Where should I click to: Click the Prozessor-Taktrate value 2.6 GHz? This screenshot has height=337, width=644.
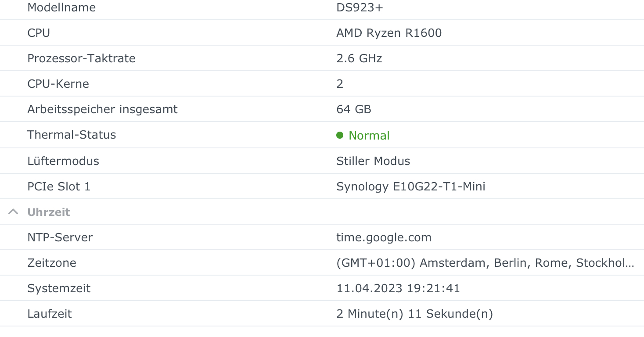point(359,58)
